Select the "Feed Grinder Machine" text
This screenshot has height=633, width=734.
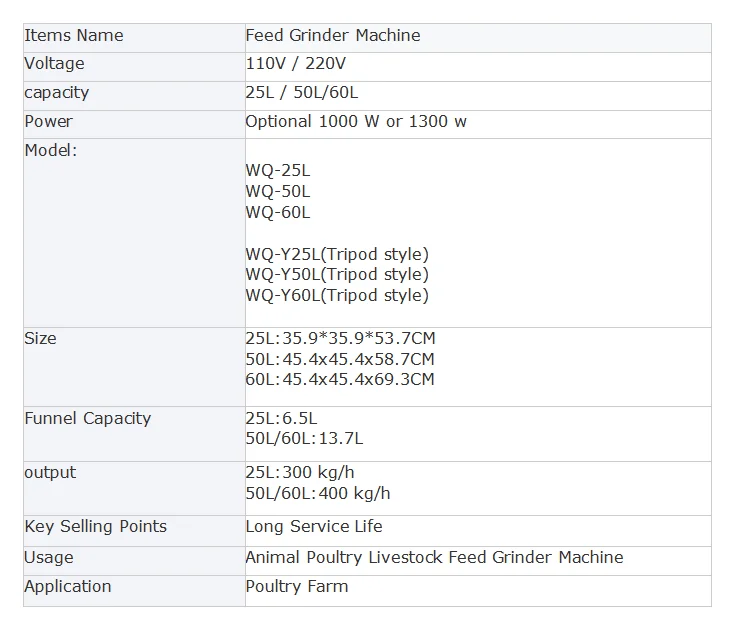pyautogui.click(x=333, y=36)
